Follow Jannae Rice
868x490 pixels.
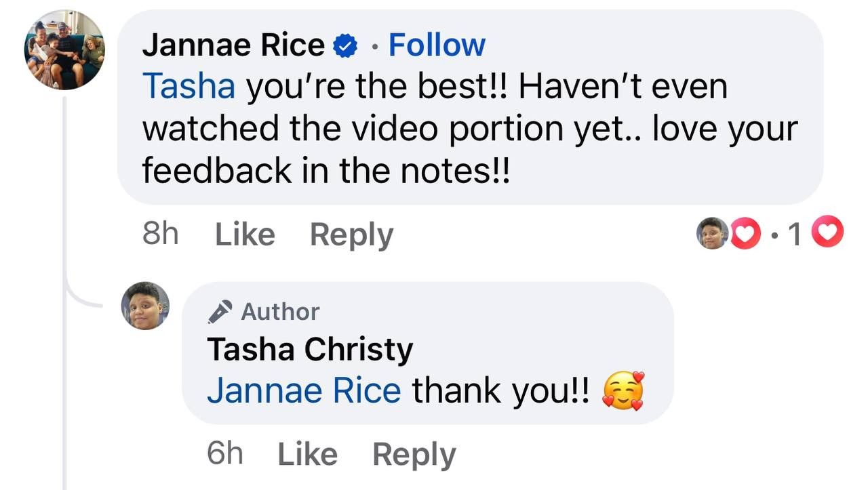(437, 45)
